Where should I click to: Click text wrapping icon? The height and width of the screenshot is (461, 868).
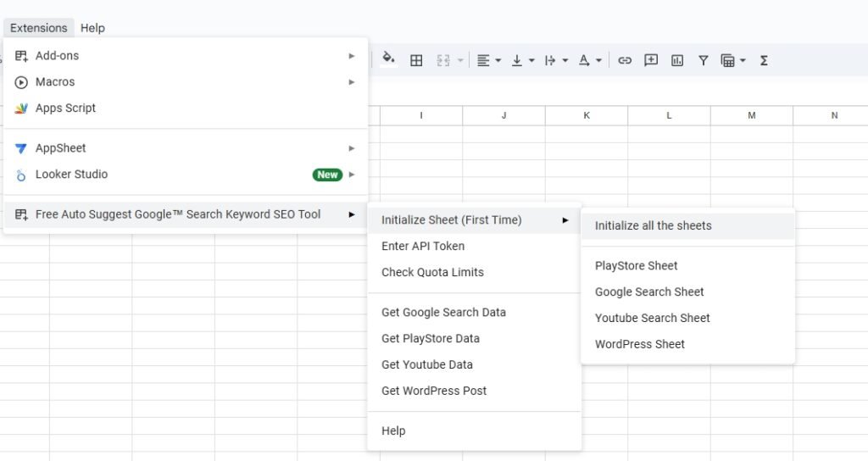point(549,60)
